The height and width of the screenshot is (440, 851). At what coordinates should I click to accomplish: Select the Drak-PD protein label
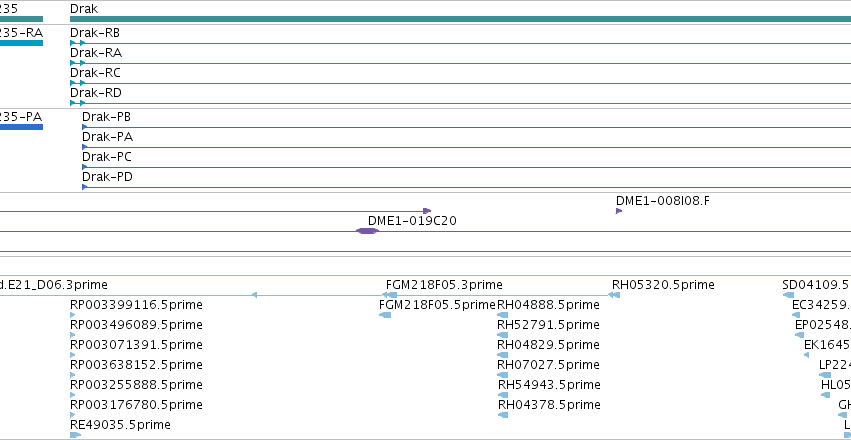pyautogui.click(x=107, y=177)
